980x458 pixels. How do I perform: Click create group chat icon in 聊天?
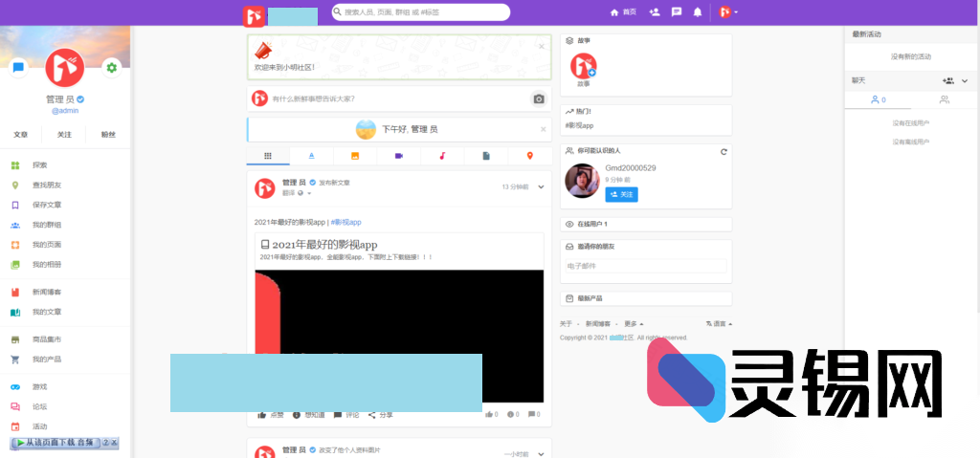948,81
